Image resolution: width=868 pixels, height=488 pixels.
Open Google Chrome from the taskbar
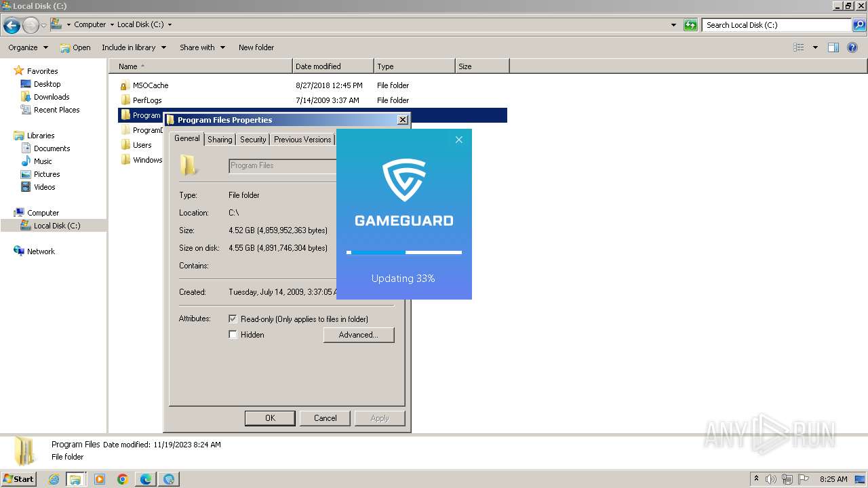123,479
